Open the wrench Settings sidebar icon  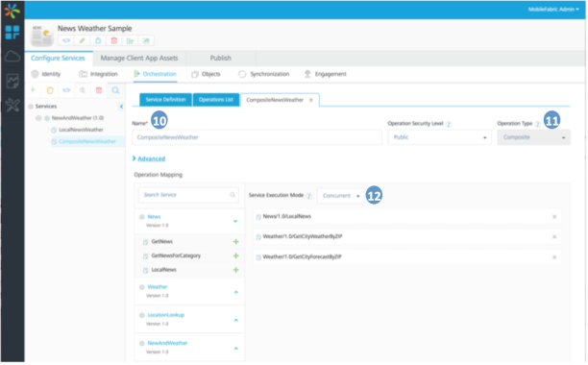tap(12, 106)
